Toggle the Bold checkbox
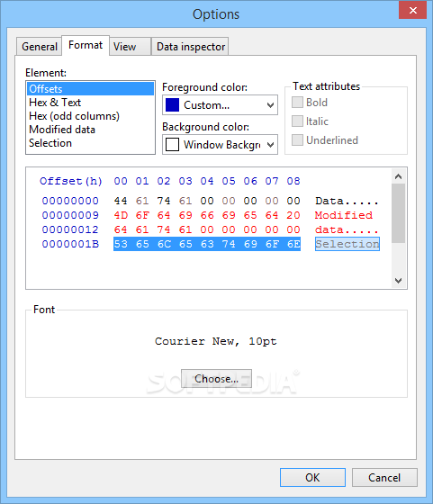 [297, 103]
